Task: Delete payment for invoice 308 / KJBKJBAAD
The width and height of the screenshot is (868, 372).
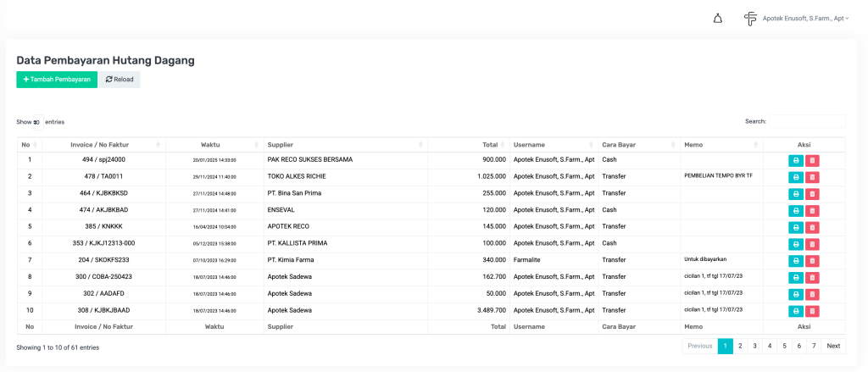Action: 812,311
